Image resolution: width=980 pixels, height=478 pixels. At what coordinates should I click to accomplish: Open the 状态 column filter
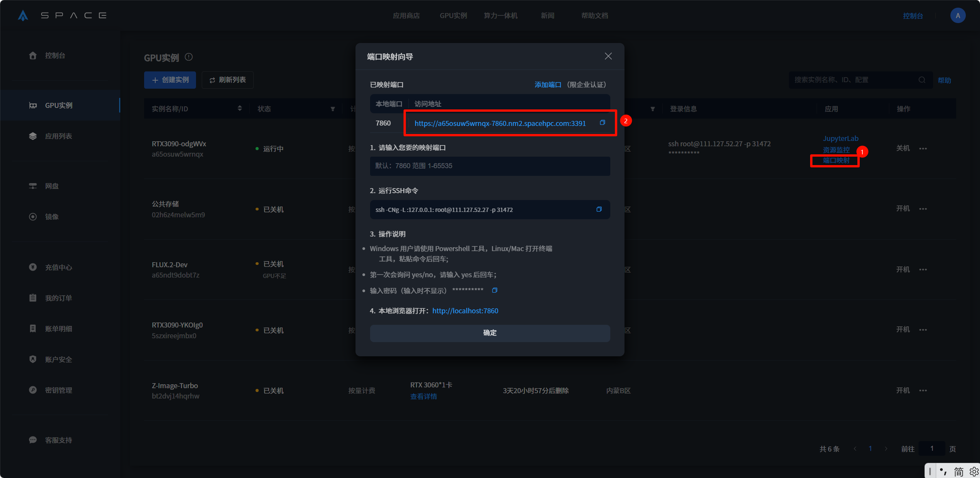[333, 109]
